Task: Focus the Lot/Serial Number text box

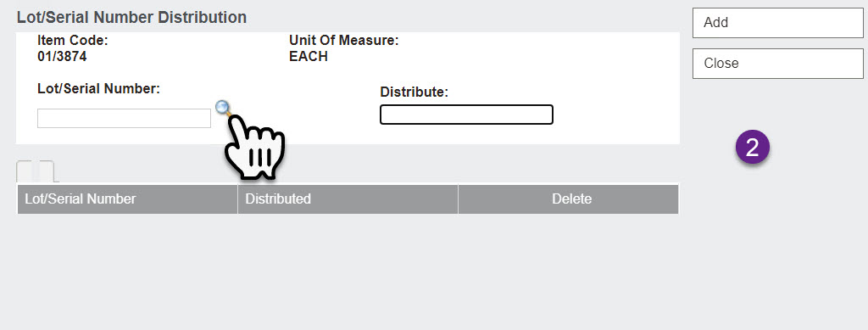Action: point(124,119)
